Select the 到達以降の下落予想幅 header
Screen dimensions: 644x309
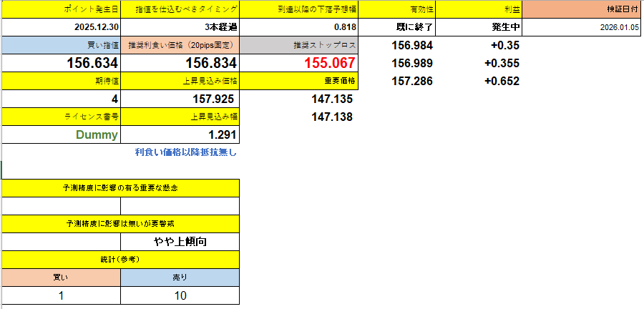[299, 9]
